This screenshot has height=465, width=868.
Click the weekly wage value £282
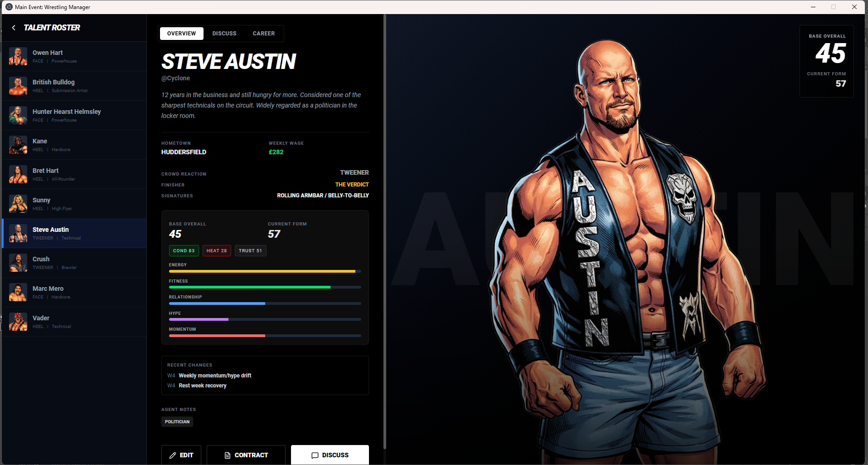[276, 152]
